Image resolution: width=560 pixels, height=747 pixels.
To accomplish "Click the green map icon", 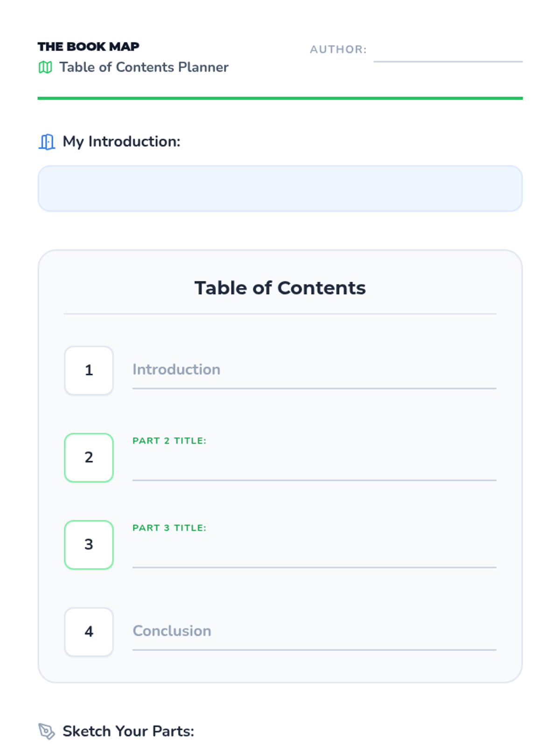I will [x=45, y=67].
